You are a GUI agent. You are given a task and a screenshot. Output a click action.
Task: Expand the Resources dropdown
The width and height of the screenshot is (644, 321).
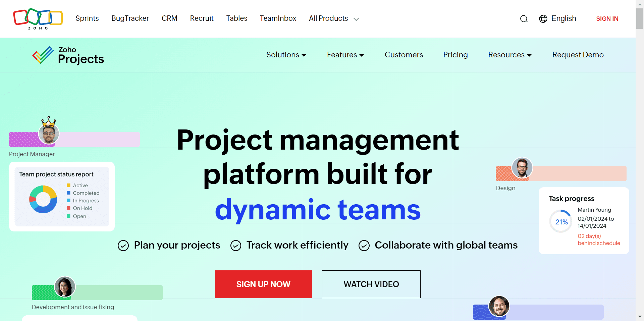click(x=509, y=55)
